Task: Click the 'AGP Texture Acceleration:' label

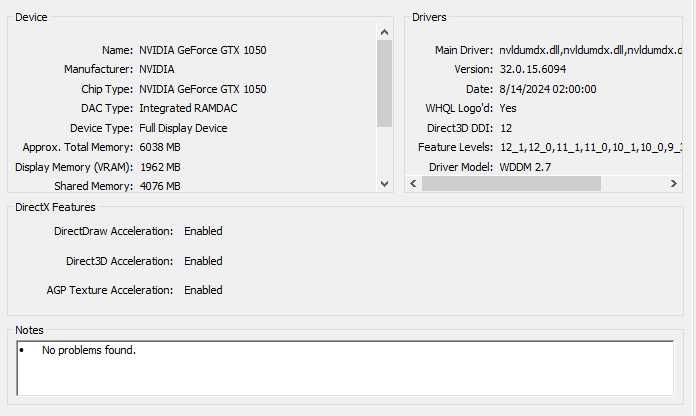Action: point(110,290)
